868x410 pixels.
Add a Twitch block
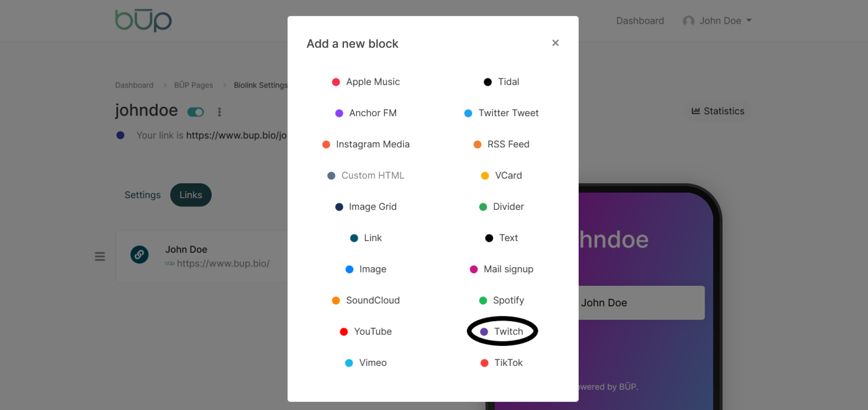pos(502,332)
